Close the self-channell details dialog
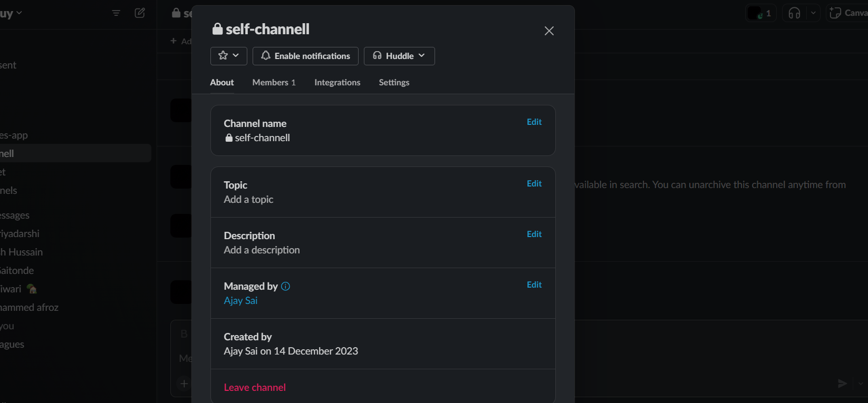The height and width of the screenshot is (403, 868). coord(549,31)
